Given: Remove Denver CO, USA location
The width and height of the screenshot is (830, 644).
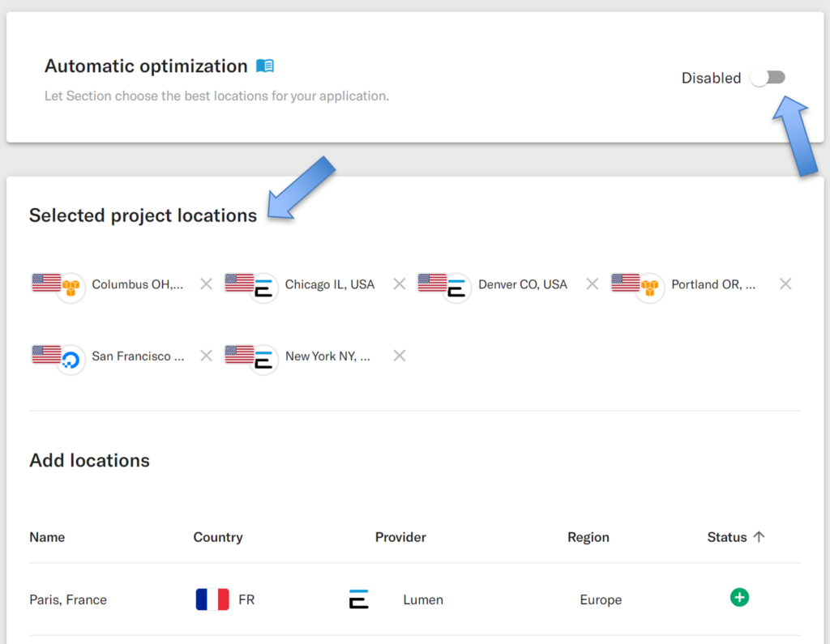Looking at the screenshot, I should 593,284.
